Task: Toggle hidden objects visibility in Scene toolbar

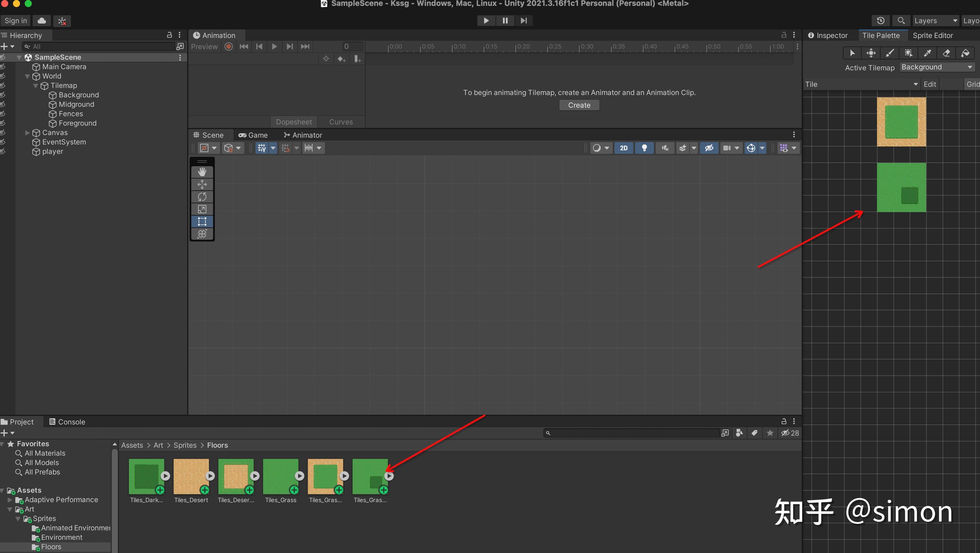Action: [x=709, y=148]
